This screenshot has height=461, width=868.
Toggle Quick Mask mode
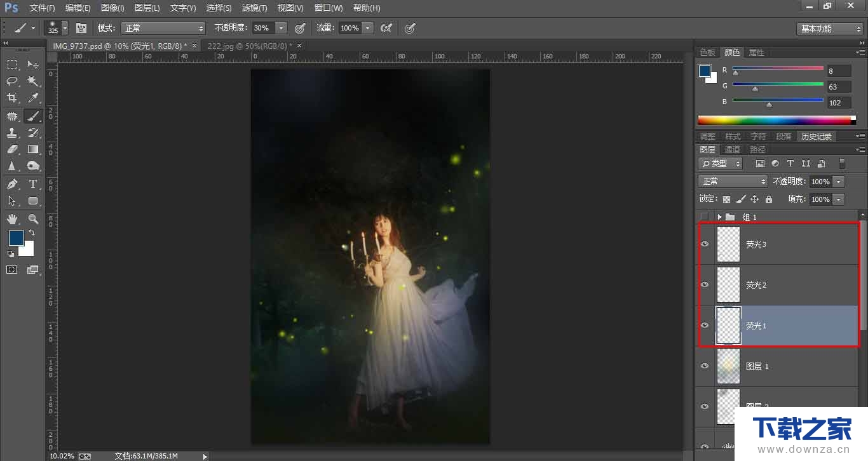[x=12, y=269]
